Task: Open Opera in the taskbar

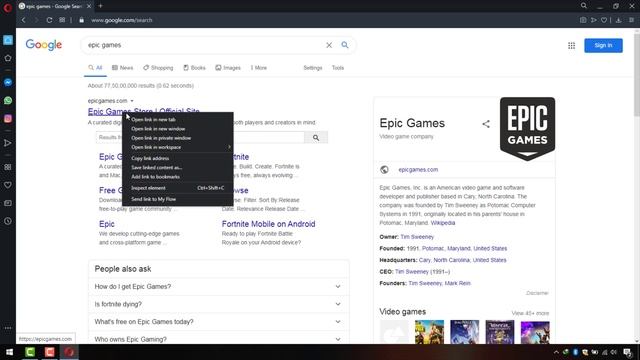Action: pyautogui.click(x=69, y=352)
